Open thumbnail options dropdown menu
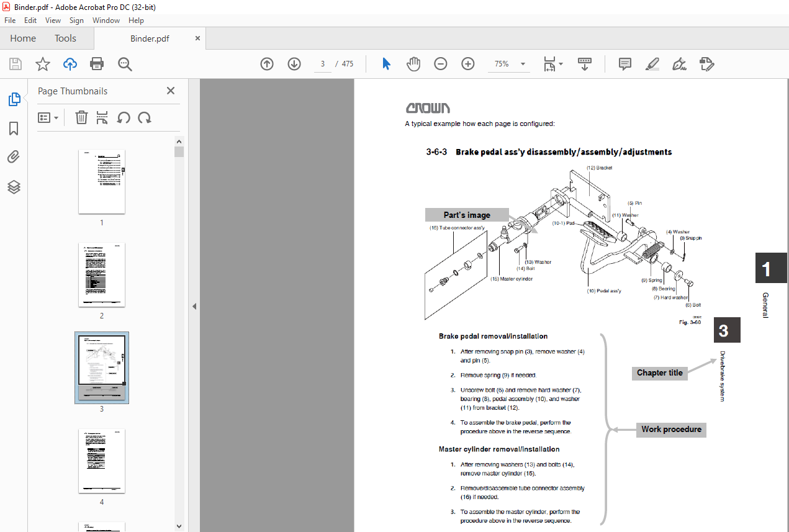Screen dimensions: 789x532 (x=48, y=117)
